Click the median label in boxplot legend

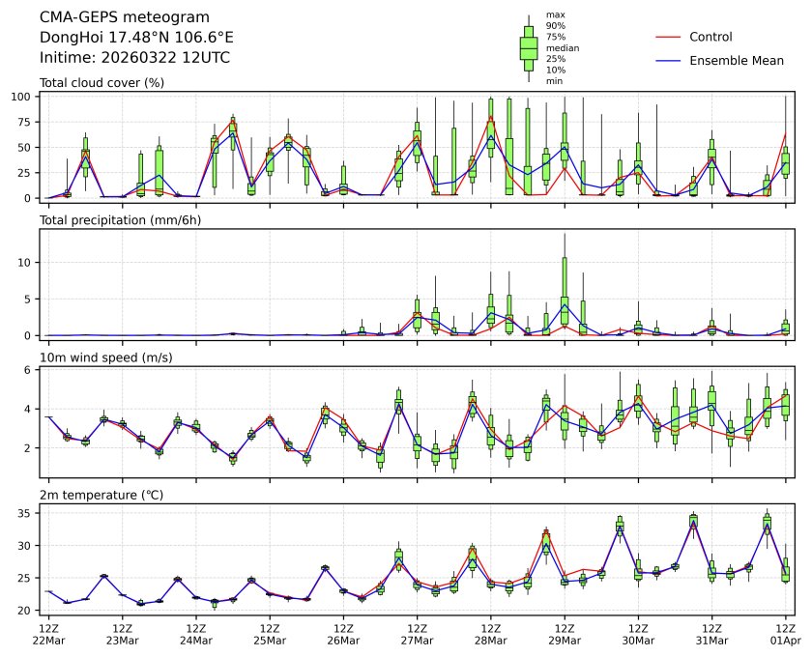(563, 47)
